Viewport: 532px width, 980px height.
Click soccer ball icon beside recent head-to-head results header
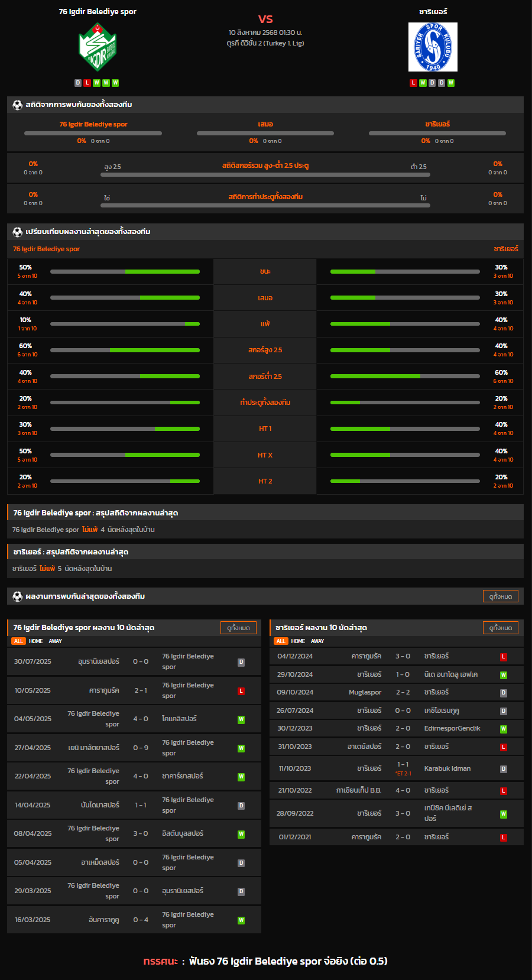[x=18, y=596]
